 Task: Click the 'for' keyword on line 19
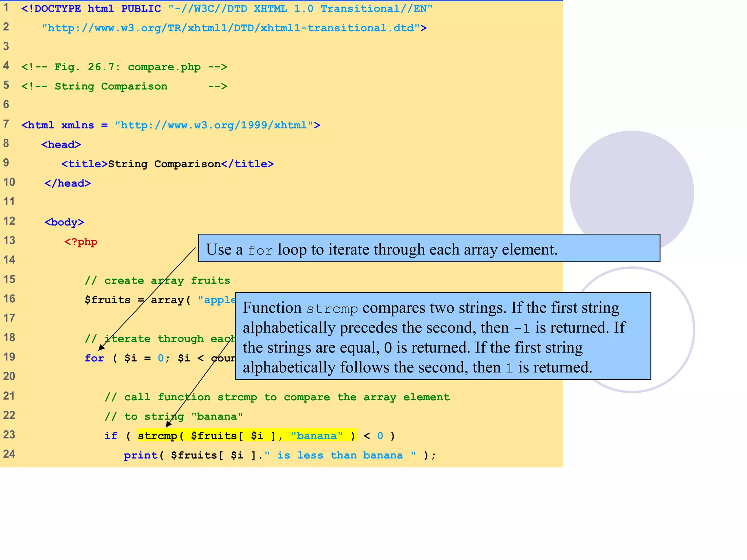(94, 358)
